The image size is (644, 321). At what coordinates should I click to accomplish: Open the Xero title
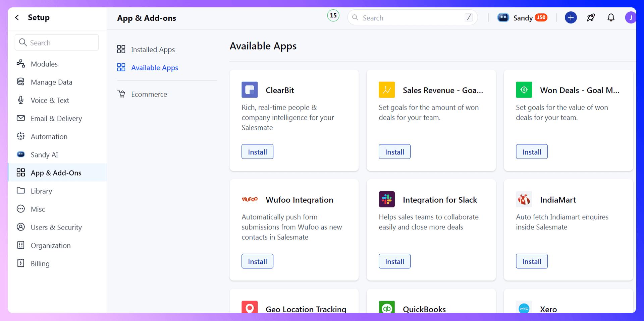(x=548, y=309)
